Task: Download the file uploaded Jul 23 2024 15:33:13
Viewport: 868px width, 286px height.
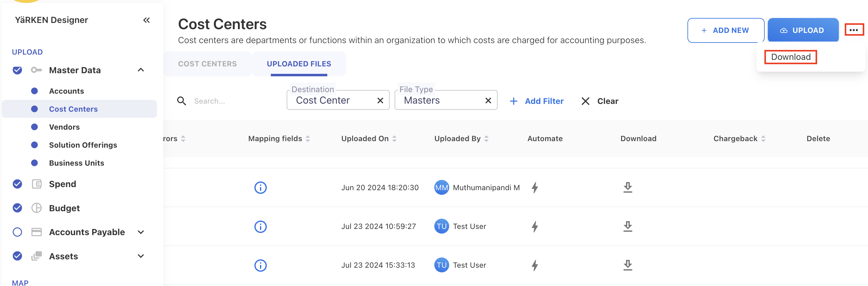Action: 627,265
